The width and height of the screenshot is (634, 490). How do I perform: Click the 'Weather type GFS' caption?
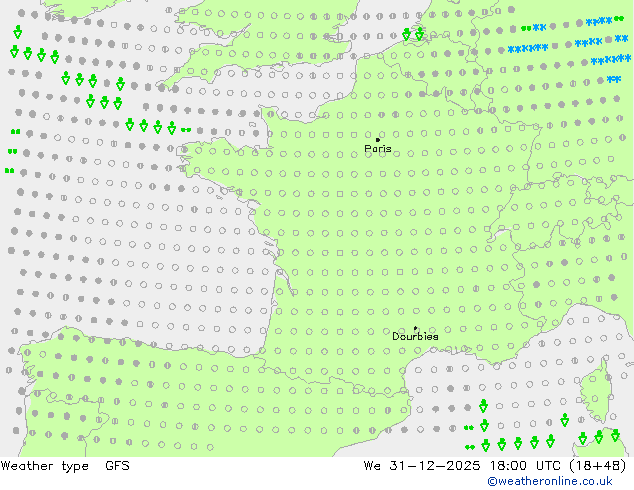[65, 466]
